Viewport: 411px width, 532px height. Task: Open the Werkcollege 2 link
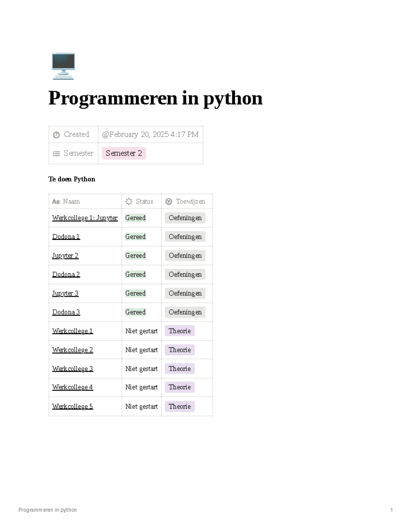tap(73, 350)
